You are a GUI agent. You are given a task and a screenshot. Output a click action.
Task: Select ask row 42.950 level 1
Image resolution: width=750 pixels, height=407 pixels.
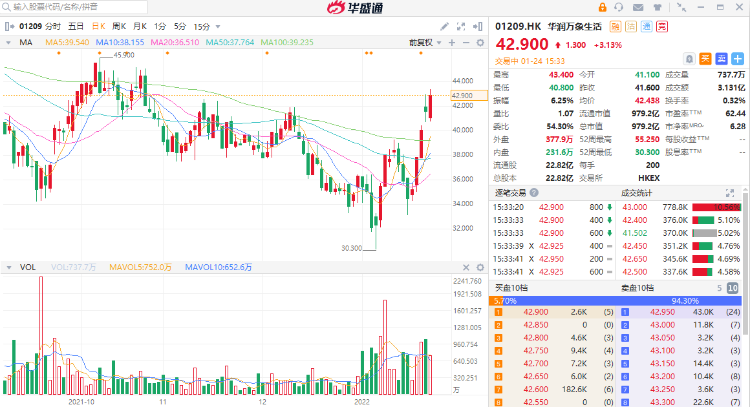pos(681,312)
